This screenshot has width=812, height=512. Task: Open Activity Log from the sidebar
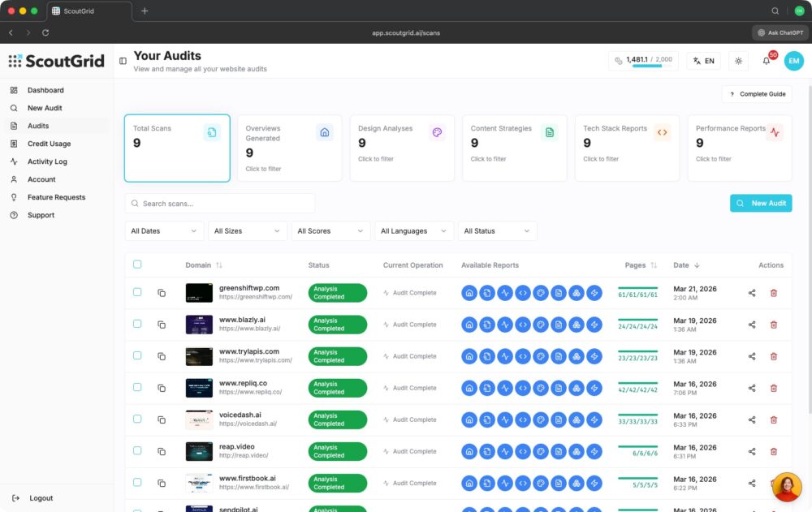47,161
